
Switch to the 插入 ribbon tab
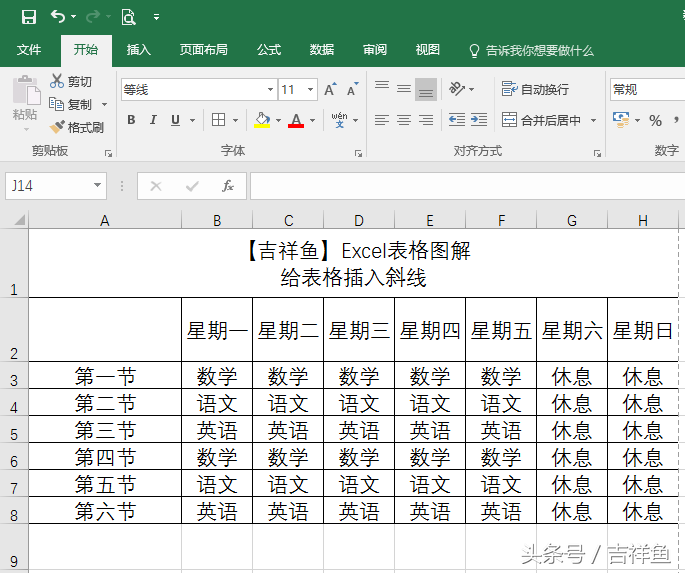pos(138,50)
